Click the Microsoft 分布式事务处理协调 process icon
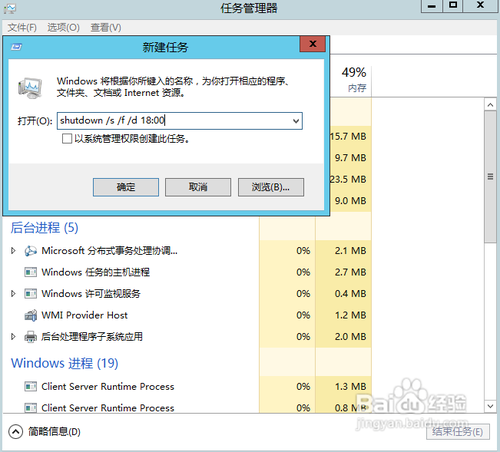Viewport: 500px width, 452px height. coord(30,251)
